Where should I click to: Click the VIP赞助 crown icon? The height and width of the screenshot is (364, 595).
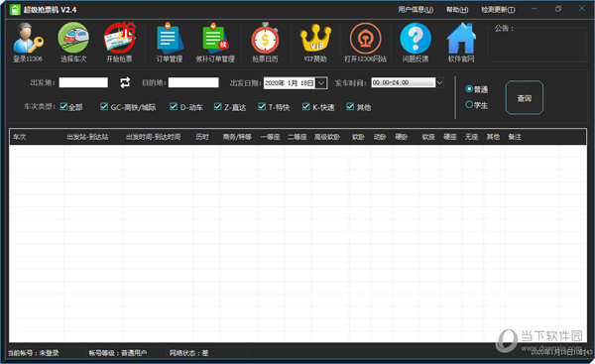315,42
